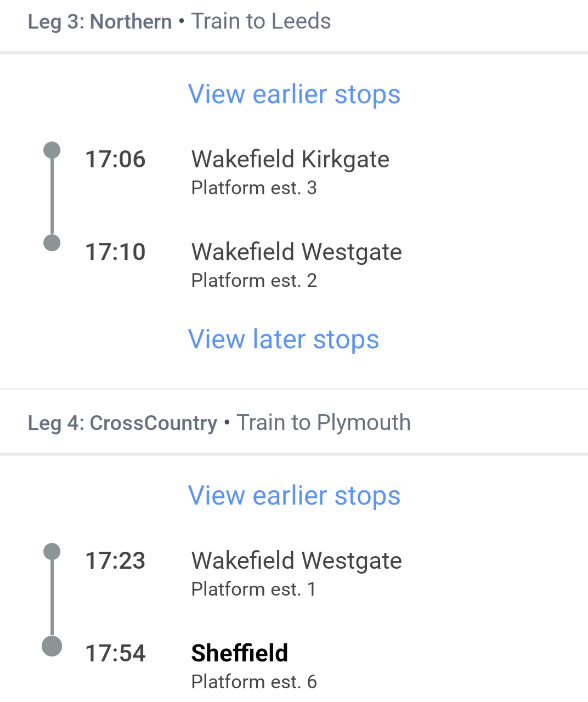The image size is (588, 702).
Task: Click the 17:23 Wakefield Westgate timeline dot
Action: (52, 552)
